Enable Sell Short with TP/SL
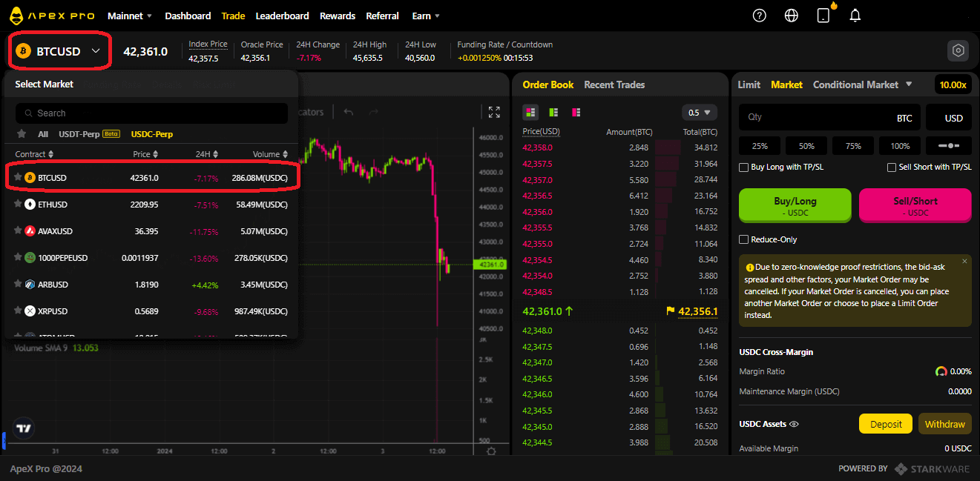 click(x=891, y=167)
